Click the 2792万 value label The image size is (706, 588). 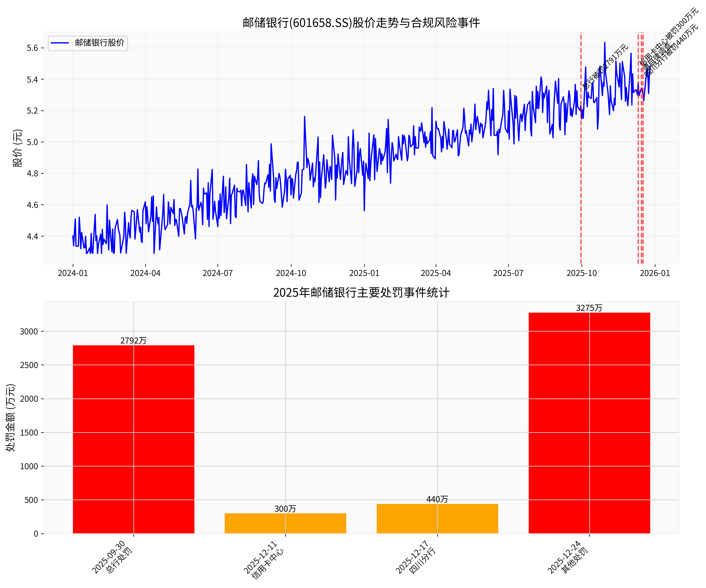133,341
